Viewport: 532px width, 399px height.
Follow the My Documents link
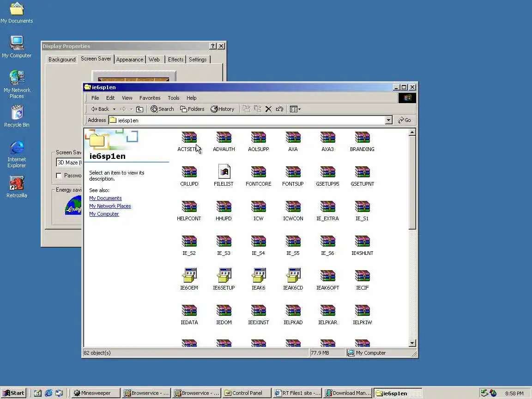click(x=105, y=198)
